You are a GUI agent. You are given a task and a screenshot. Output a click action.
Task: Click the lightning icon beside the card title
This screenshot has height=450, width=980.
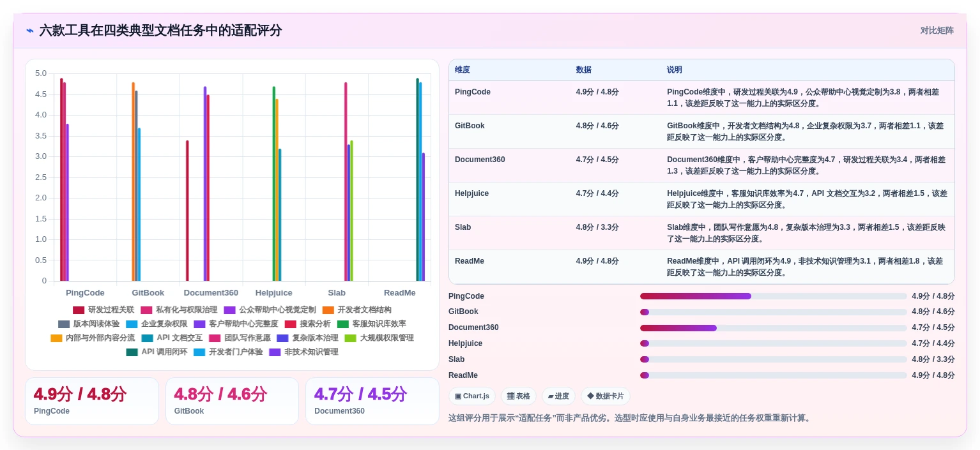coord(30,31)
